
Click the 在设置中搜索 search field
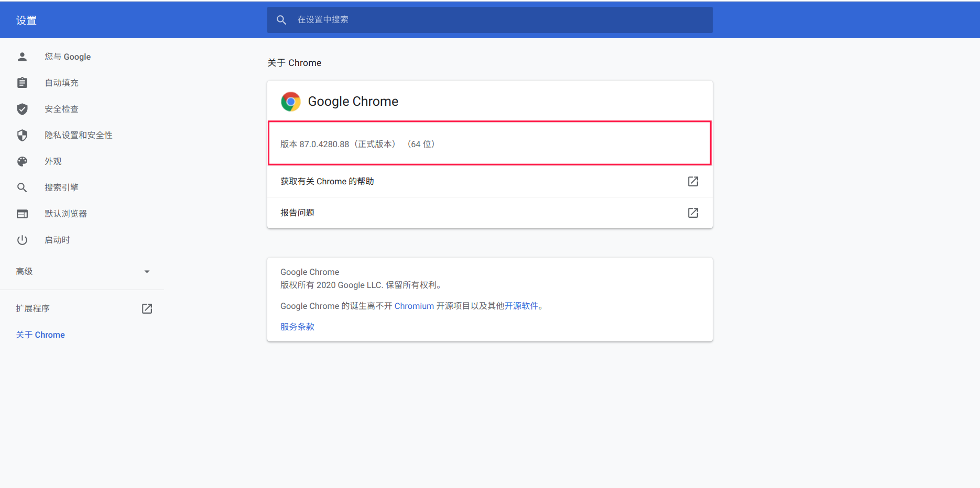(x=489, y=19)
